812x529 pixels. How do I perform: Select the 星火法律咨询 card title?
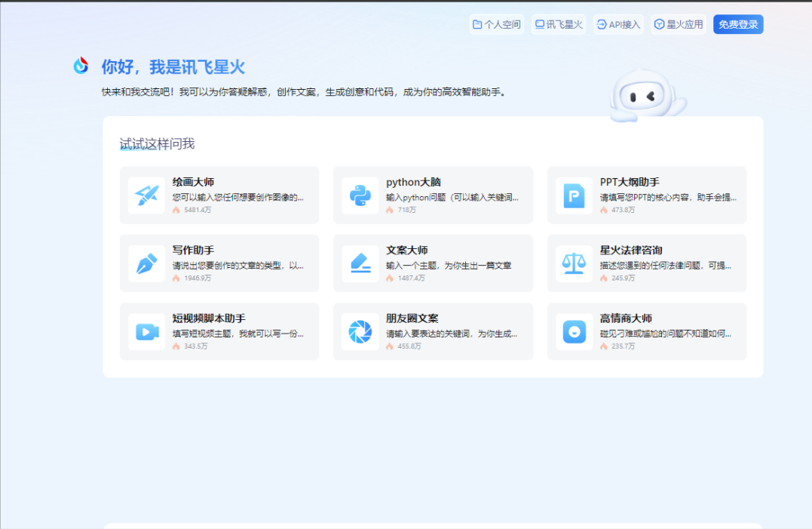coord(631,250)
